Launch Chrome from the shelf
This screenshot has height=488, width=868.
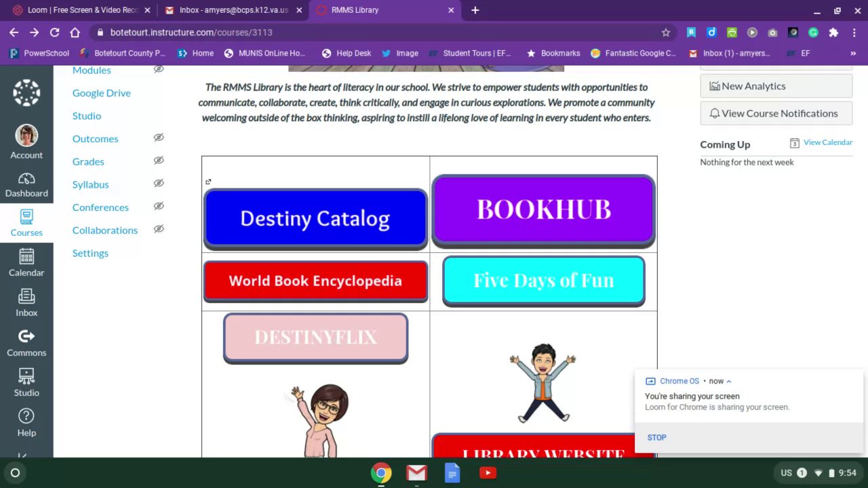[x=381, y=472]
